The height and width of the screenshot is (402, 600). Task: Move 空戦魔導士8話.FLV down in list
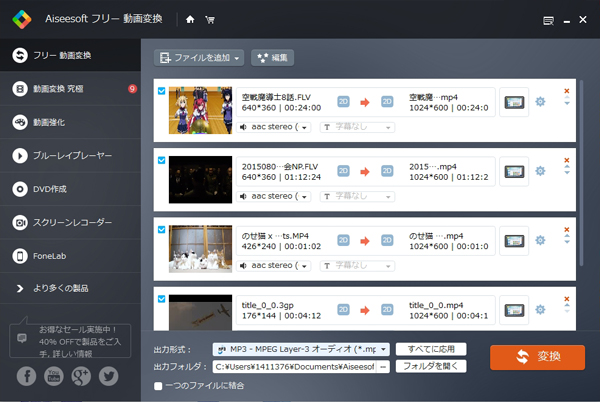(567, 104)
